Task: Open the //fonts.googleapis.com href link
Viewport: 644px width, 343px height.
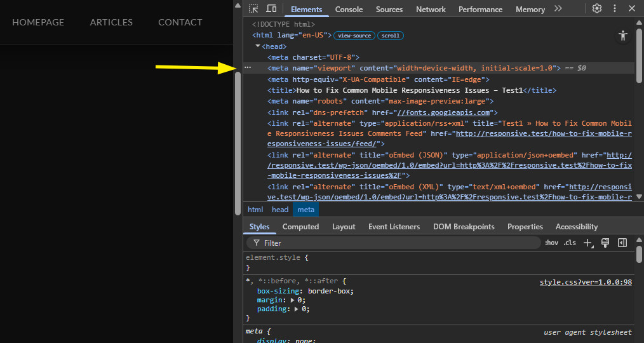Action: click(443, 112)
